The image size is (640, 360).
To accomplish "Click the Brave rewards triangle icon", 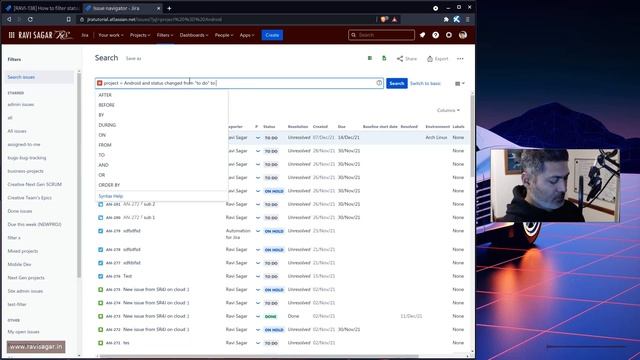I will [x=394, y=19].
